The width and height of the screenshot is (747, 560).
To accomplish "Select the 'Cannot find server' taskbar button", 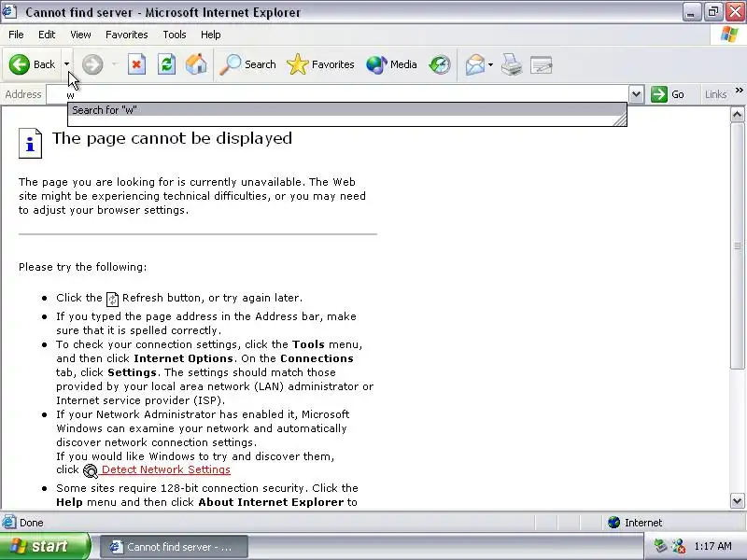I will coord(174,547).
